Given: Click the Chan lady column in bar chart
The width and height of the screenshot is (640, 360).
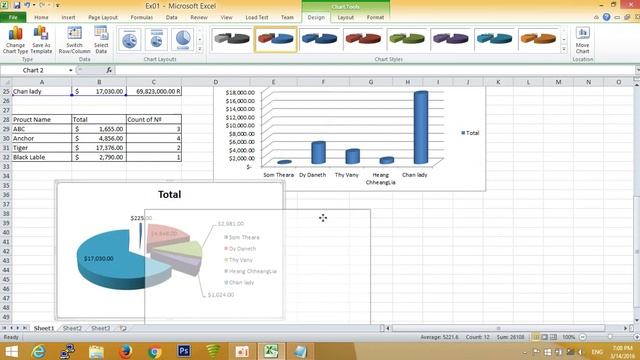Looking at the screenshot, I should tap(421, 127).
